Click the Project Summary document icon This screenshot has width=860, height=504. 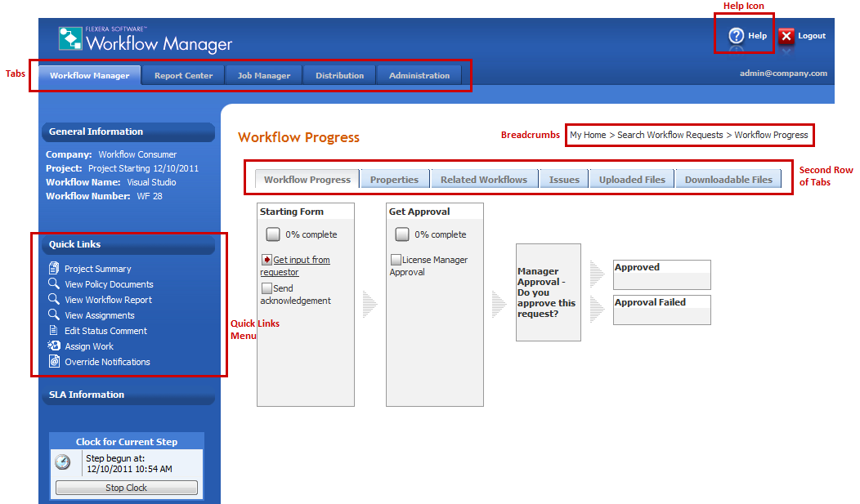(x=54, y=268)
